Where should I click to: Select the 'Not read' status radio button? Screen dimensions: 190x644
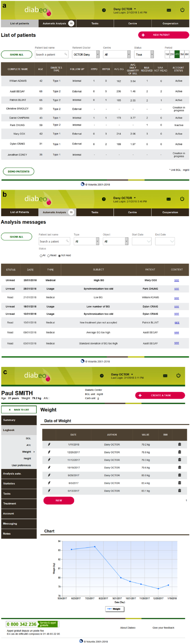pyautogui.click(x=59, y=255)
